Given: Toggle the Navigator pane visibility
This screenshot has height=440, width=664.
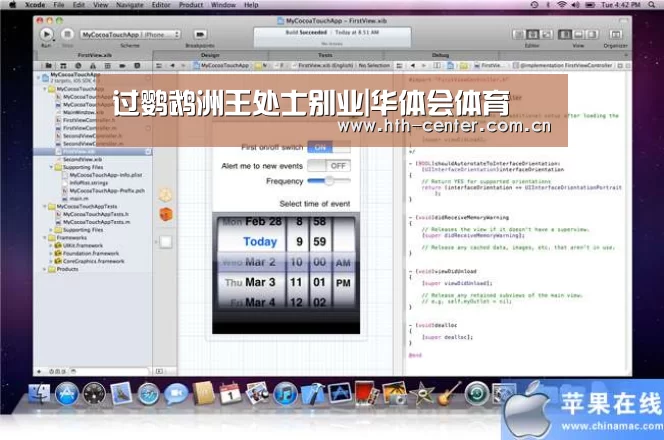Looking at the screenshot, I should pos(564,34).
